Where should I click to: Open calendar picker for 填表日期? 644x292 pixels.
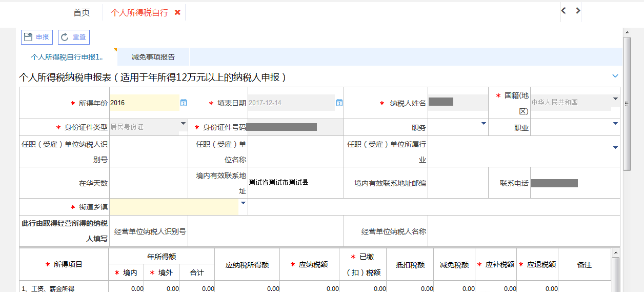[339, 103]
